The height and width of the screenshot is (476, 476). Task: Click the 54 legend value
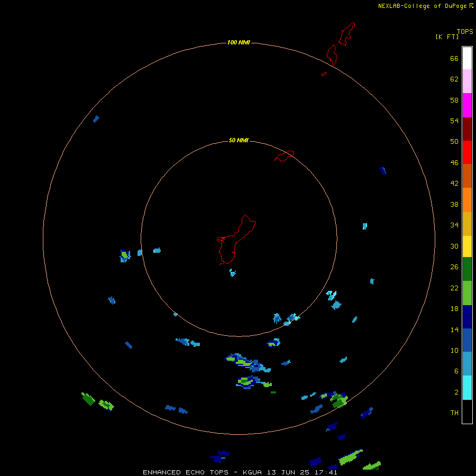(454, 121)
